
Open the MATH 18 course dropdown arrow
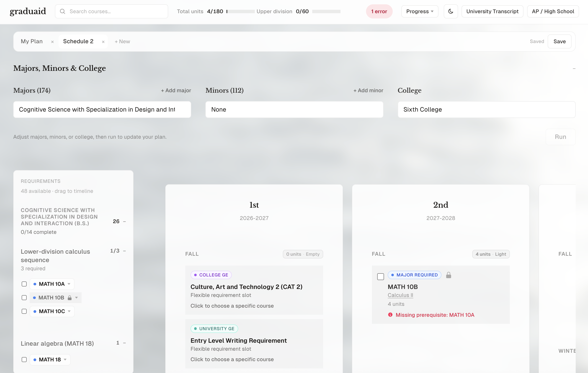(x=65, y=360)
